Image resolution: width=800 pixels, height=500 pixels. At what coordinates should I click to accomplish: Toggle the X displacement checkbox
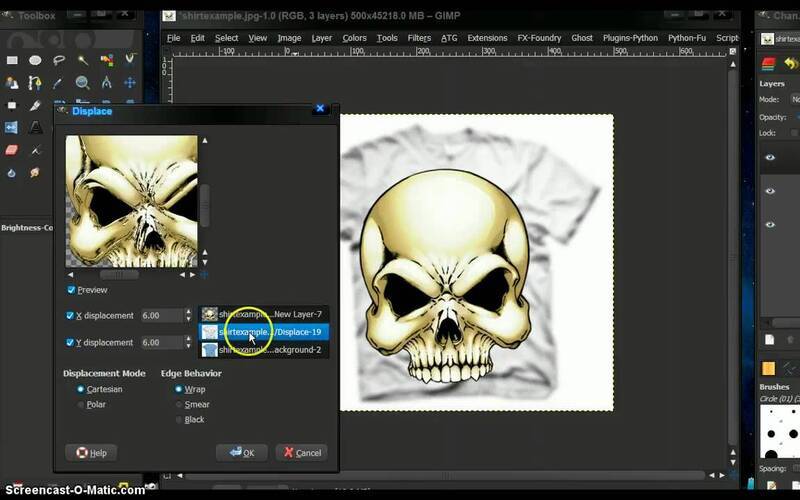[71, 316]
